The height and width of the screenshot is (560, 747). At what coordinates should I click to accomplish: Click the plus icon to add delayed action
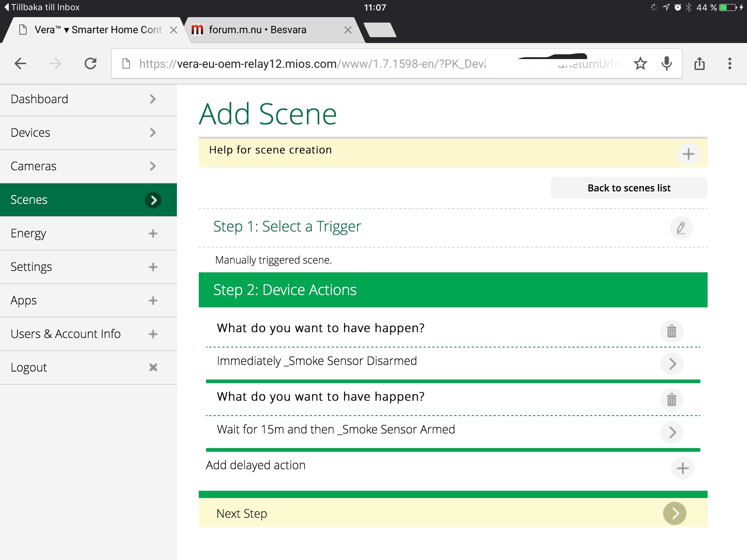(682, 468)
